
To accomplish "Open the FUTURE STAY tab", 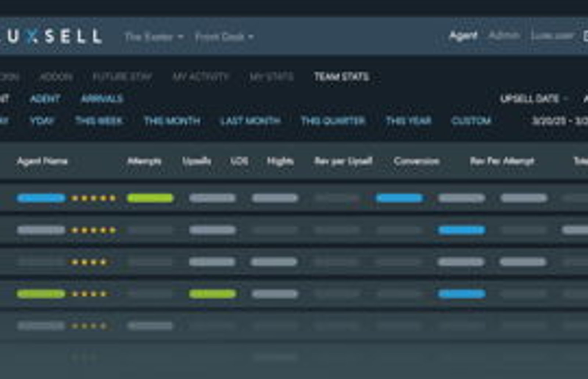I will coord(122,77).
